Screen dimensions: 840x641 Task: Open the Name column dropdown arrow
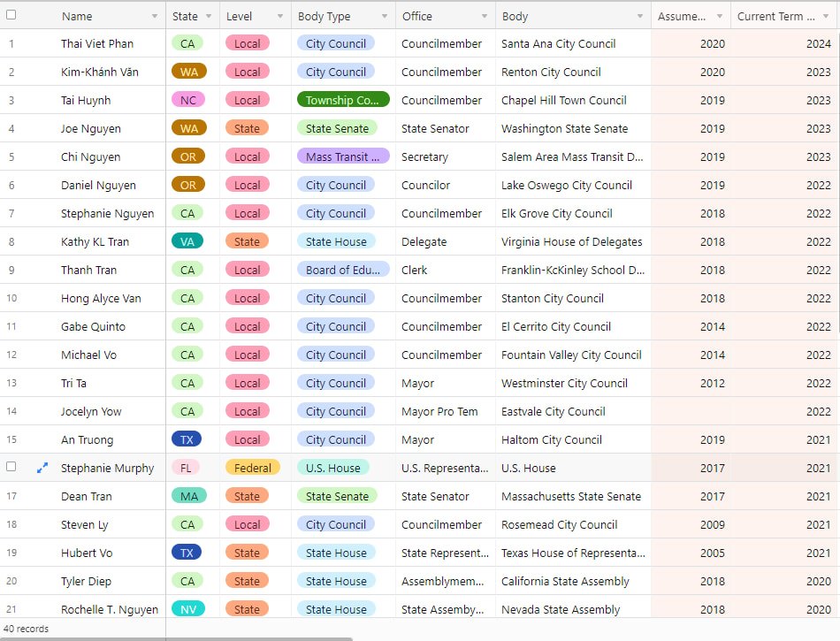click(155, 16)
